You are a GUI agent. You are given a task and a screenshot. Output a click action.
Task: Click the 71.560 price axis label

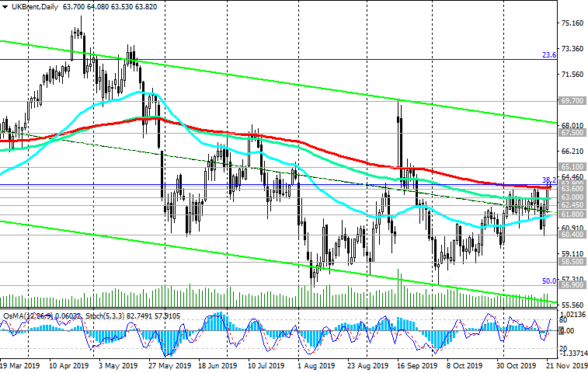pos(572,75)
